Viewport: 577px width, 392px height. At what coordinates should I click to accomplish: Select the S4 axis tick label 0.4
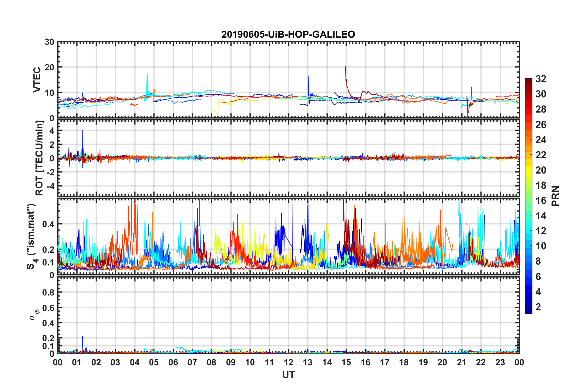coord(48,224)
